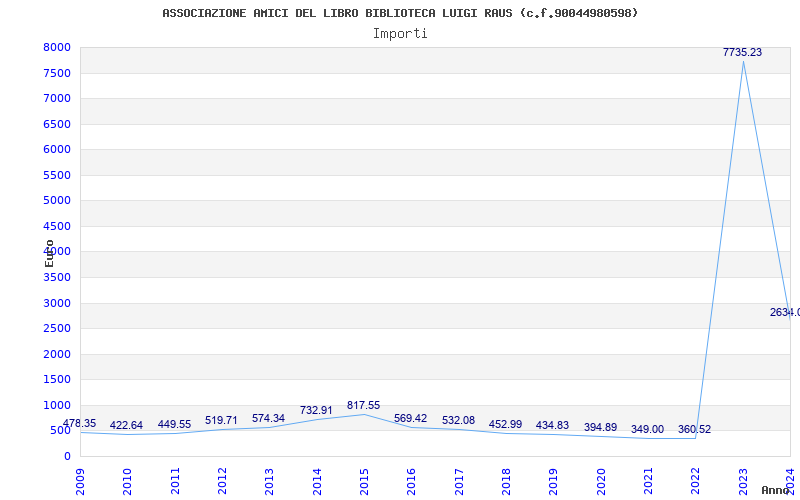The width and height of the screenshot is (800, 500).
Task: Click the 2013 x-axis year
Action: coord(269,482)
